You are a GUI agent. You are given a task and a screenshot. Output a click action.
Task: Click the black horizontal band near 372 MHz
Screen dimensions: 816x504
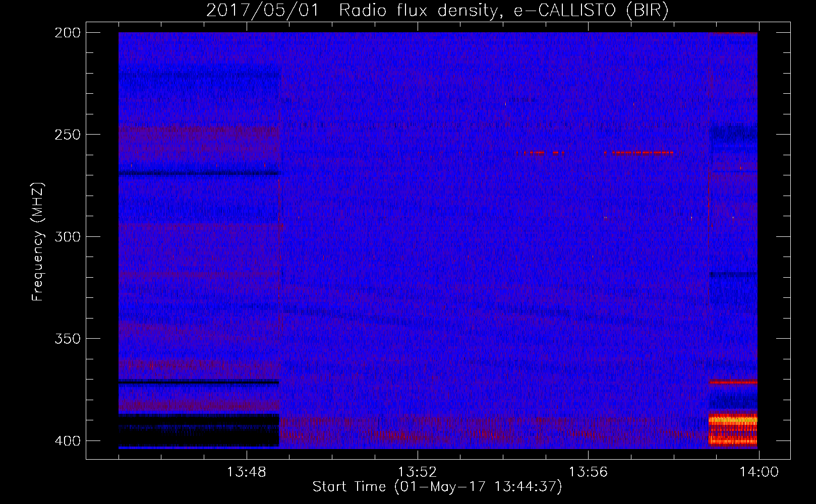click(199, 382)
